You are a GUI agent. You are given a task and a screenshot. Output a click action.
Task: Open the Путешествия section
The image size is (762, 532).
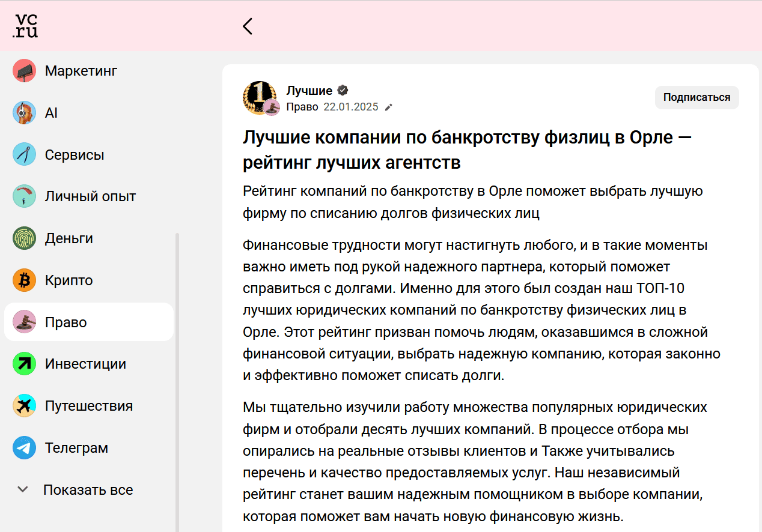pyautogui.click(x=89, y=406)
